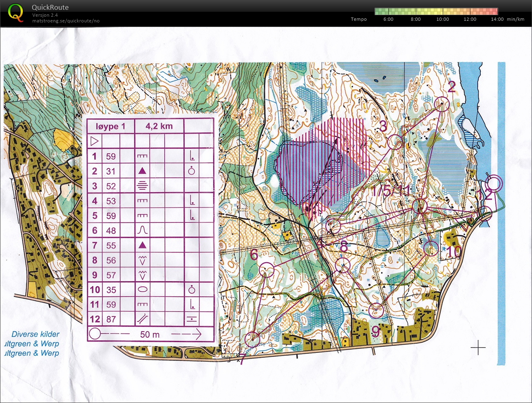532x403 pixels.
Task: Click control circle 9 on the map
Action: (x=376, y=311)
